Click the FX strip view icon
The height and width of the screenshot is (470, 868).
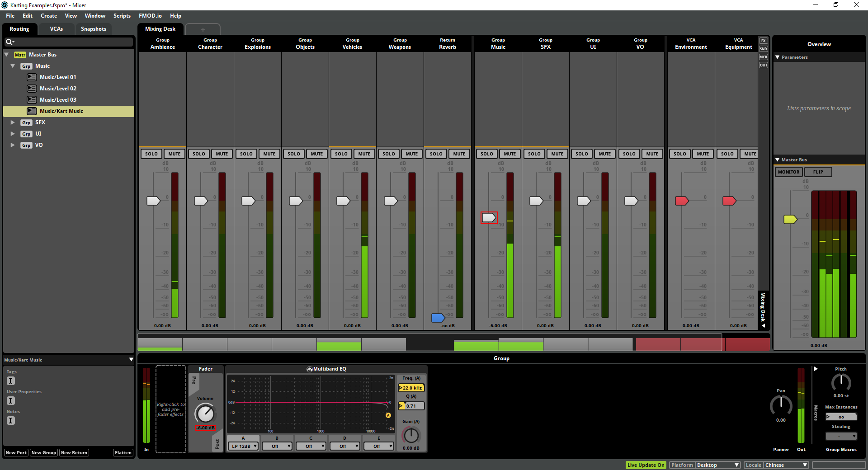tap(763, 40)
